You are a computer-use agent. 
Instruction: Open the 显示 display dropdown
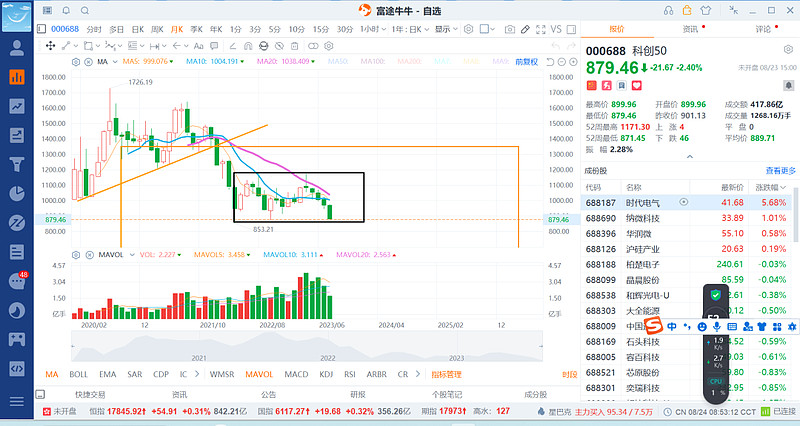446,29
